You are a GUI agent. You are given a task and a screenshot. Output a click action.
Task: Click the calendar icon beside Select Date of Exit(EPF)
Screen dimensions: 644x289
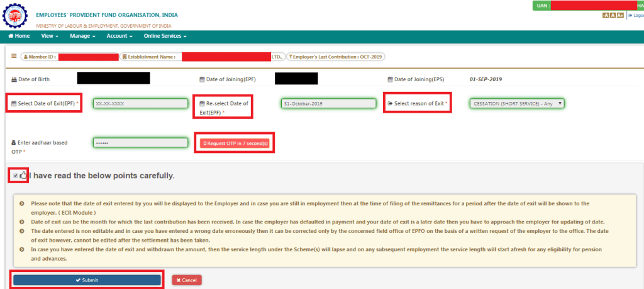pos(14,104)
